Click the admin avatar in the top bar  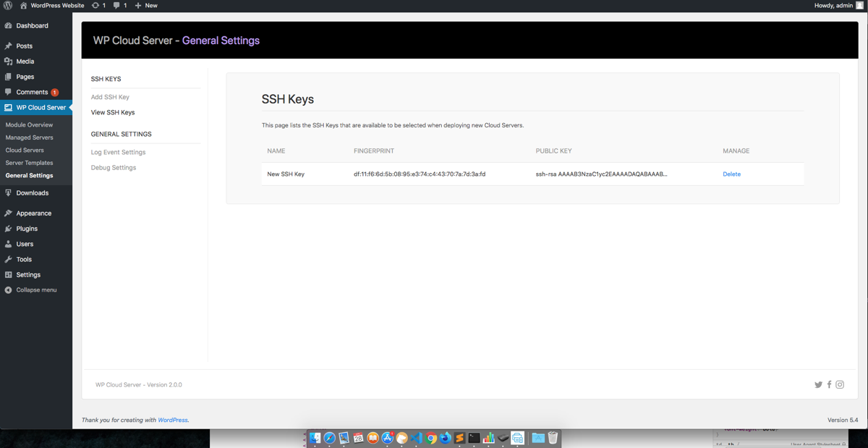click(x=859, y=5)
